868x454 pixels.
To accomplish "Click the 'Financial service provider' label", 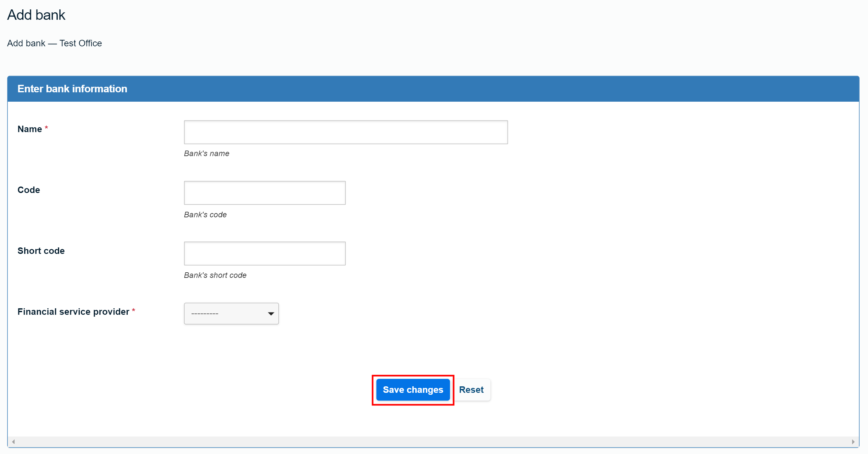I will tap(74, 312).
